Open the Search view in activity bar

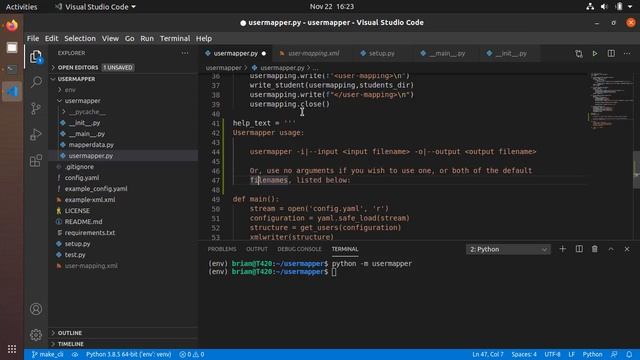pos(36,82)
